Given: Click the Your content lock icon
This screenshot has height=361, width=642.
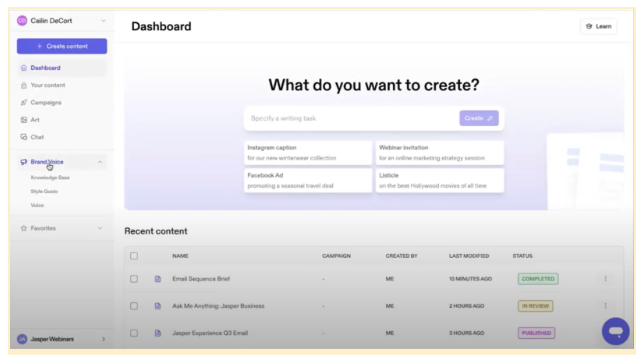Looking at the screenshot, I should click(x=24, y=85).
